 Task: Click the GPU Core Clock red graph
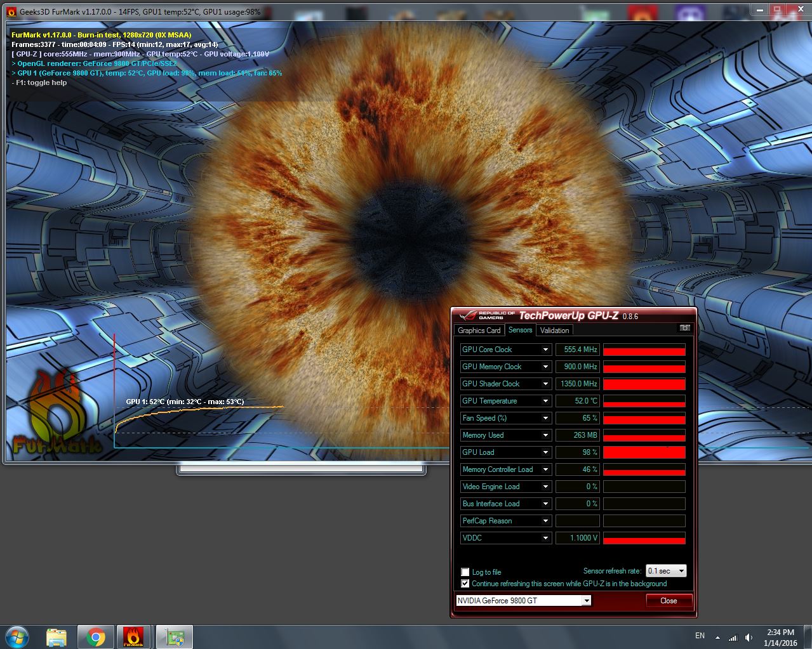click(644, 350)
